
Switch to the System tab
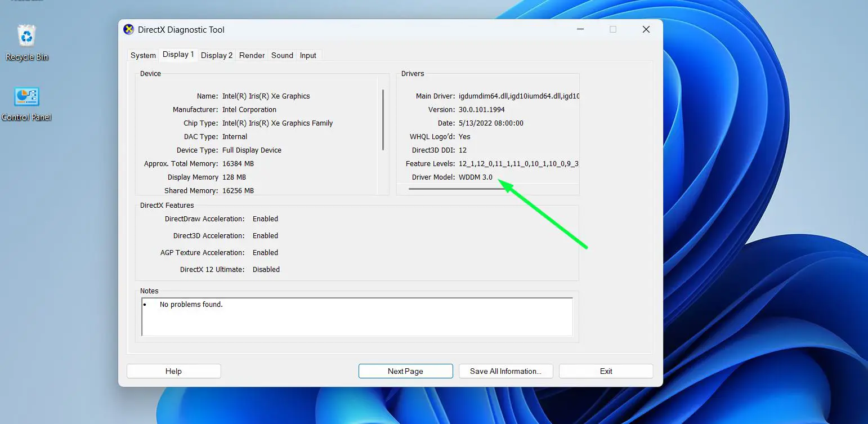pyautogui.click(x=142, y=55)
